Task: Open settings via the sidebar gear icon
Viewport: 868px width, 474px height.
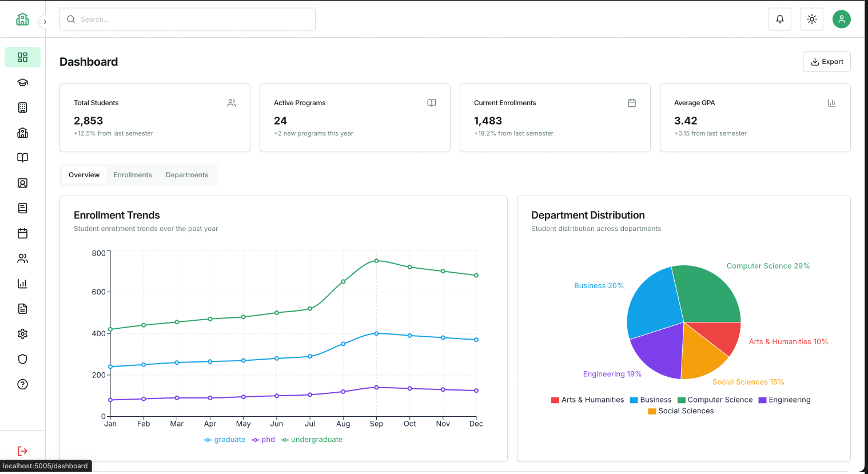Action: (x=22, y=334)
